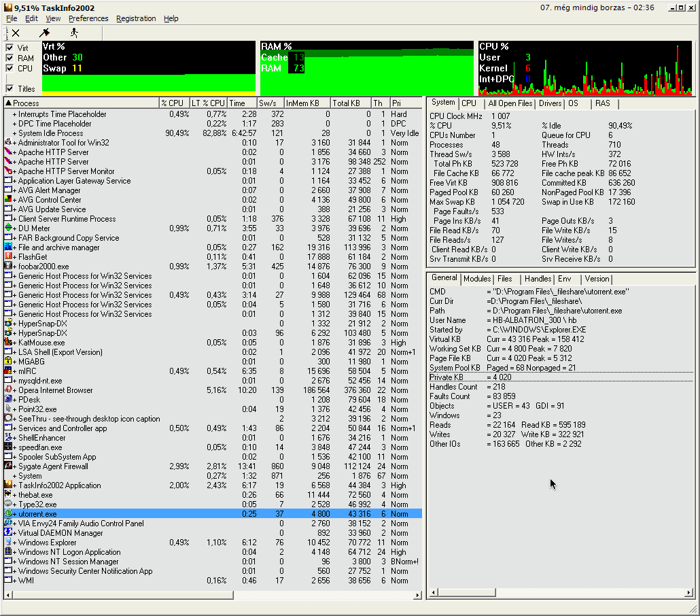Image resolution: width=700 pixels, height=616 pixels.
Task: Click the running man toolbar icon
Action: coord(73,32)
